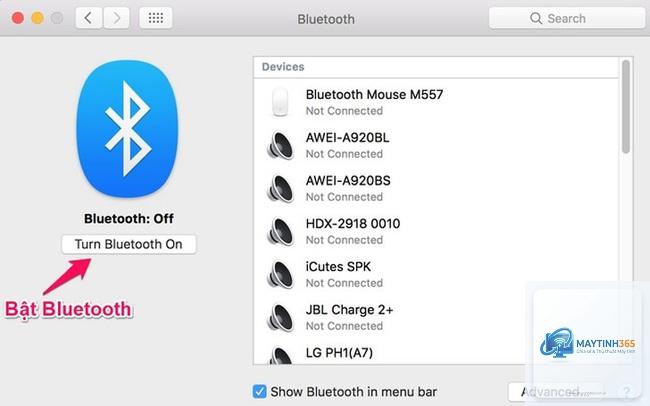Select the Bluetooth Mouse M557 mouse icon
The image size is (650, 406).
coord(280,102)
